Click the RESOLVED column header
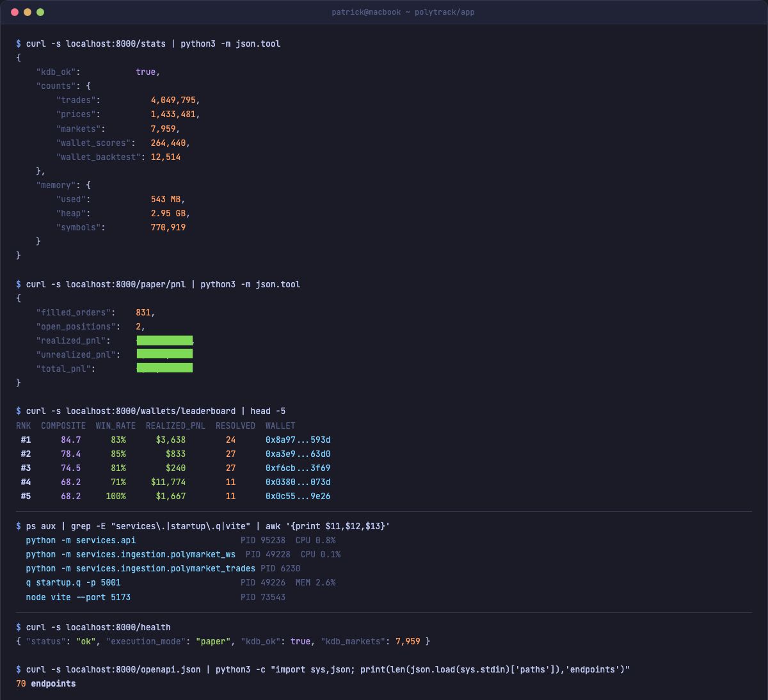768x700 pixels. (x=236, y=426)
